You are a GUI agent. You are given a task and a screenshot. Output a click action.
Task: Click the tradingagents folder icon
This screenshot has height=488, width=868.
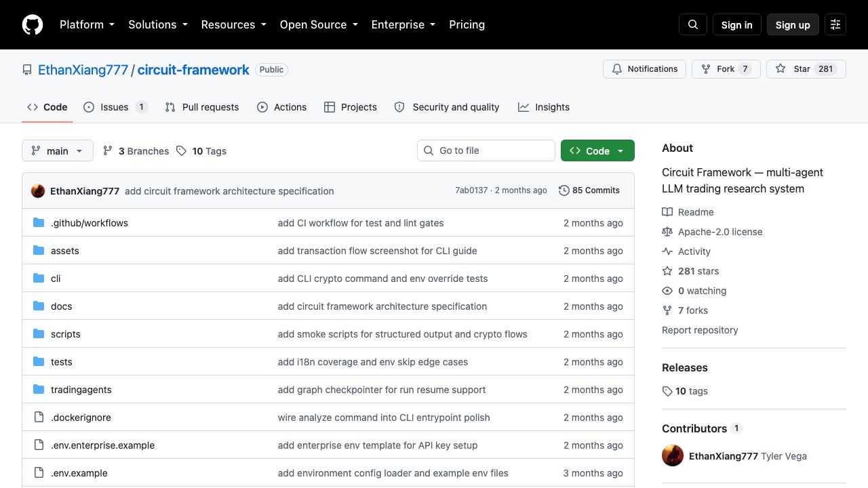[39, 390]
